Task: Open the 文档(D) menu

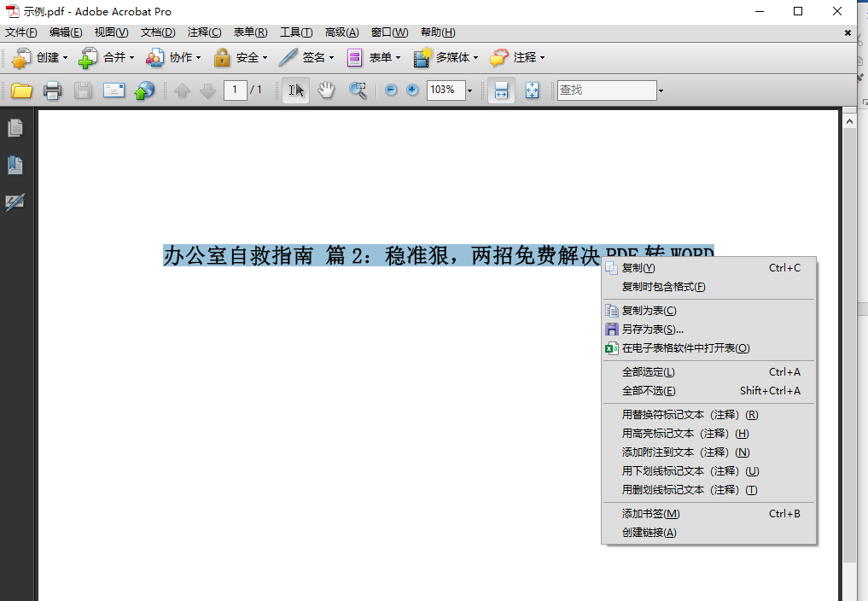Action: [x=158, y=32]
